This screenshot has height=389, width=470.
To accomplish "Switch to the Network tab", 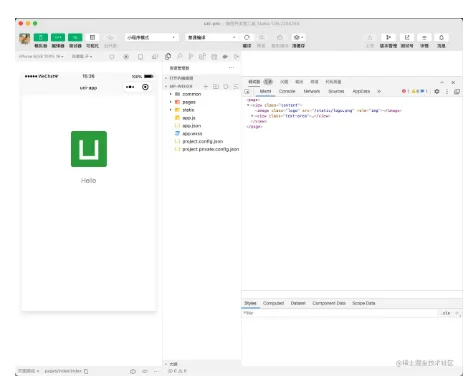I will click(312, 91).
